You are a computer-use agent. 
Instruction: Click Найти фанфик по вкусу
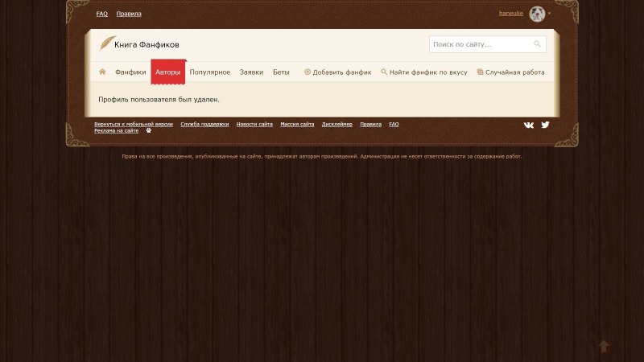pos(423,72)
